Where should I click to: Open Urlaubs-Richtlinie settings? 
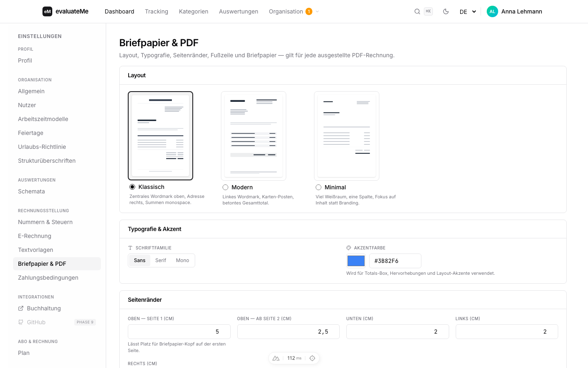57,147
